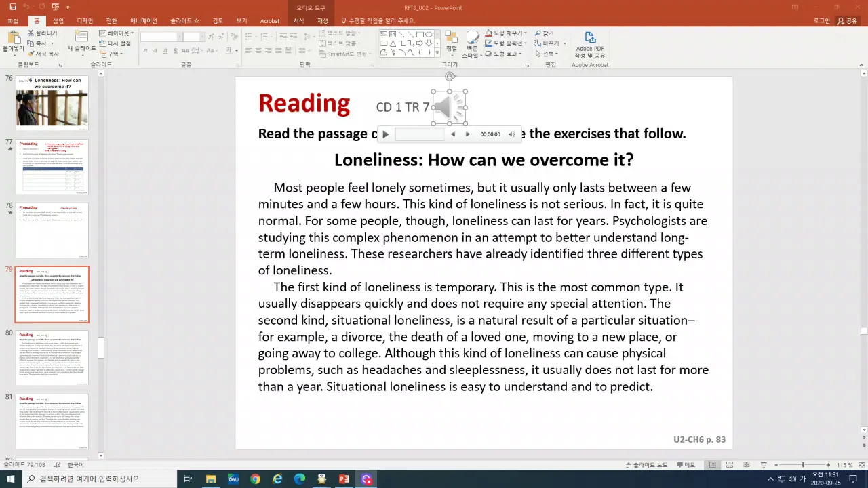Click Adobe PDF create and share icon
This screenshot has height=488, width=868.
[589, 44]
